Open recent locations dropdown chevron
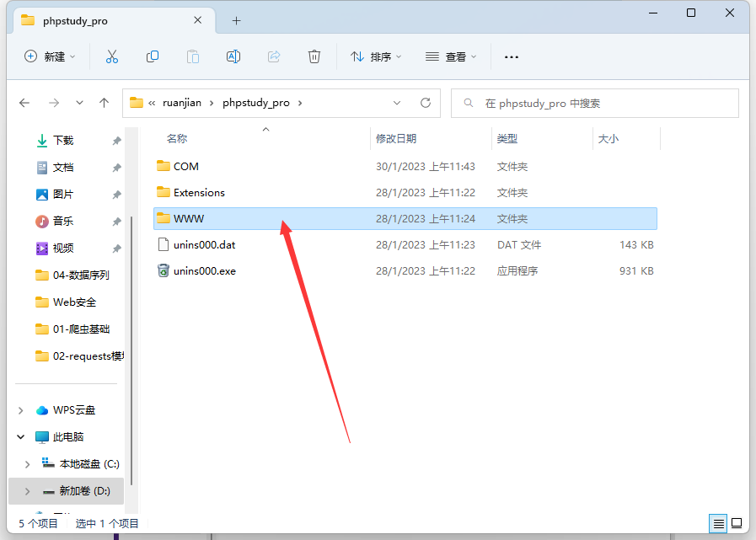 (79, 103)
